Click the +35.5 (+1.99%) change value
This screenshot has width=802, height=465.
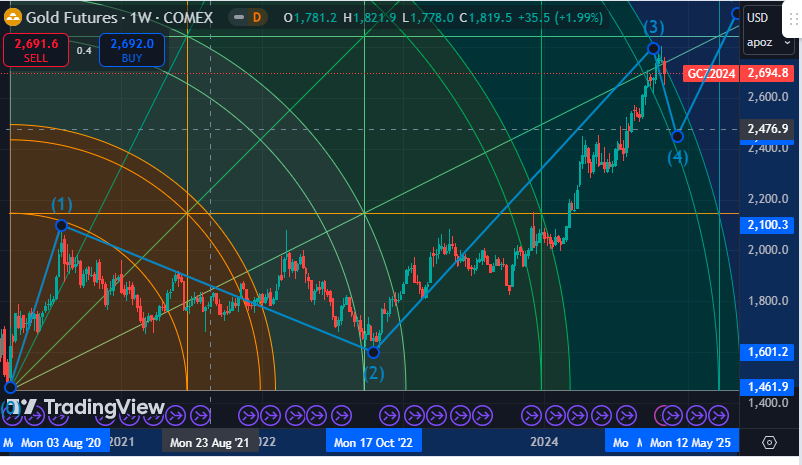click(560, 18)
